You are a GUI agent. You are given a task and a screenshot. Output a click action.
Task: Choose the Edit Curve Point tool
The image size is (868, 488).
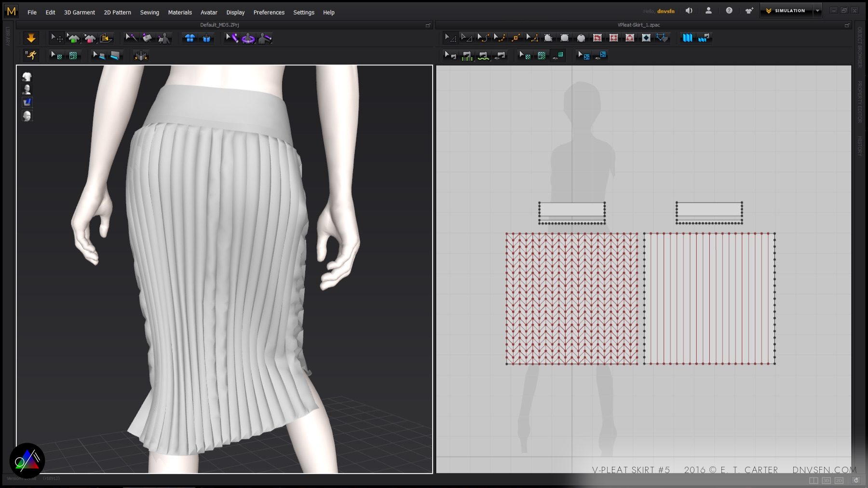(x=500, y=38)
